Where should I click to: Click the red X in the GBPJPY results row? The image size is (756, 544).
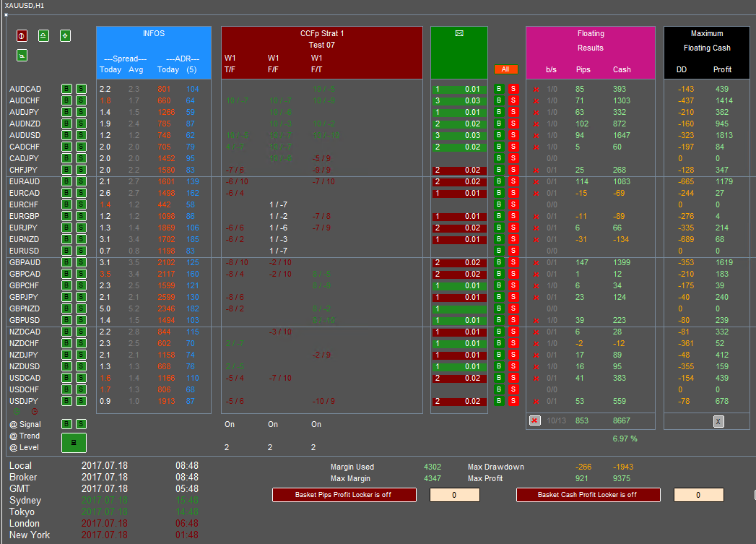point(536,298)
